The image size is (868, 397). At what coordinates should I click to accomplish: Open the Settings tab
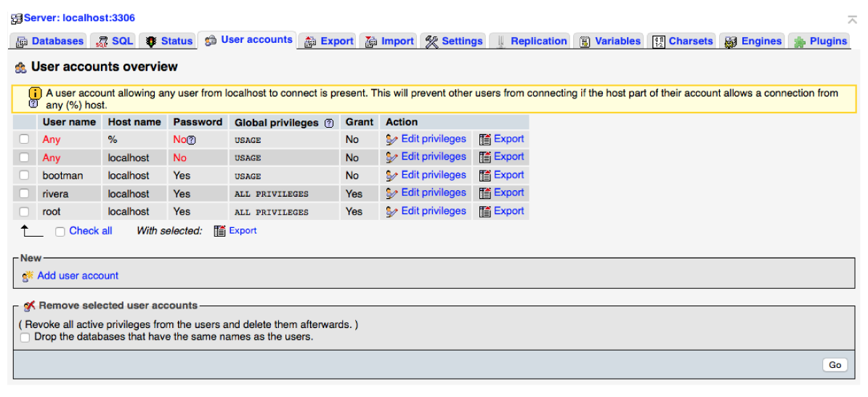454,41
